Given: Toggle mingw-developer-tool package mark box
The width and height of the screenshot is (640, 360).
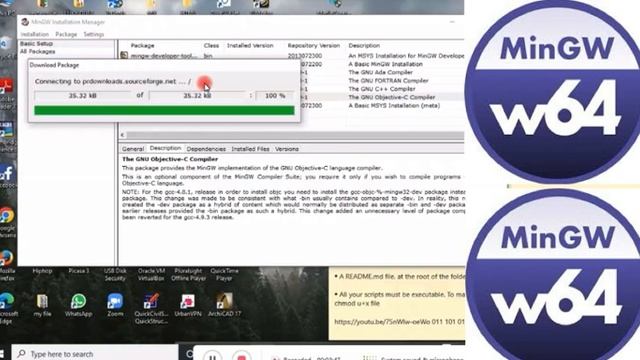Looking at the screenshot, I should pyautogui.click(x=124, y=55).
